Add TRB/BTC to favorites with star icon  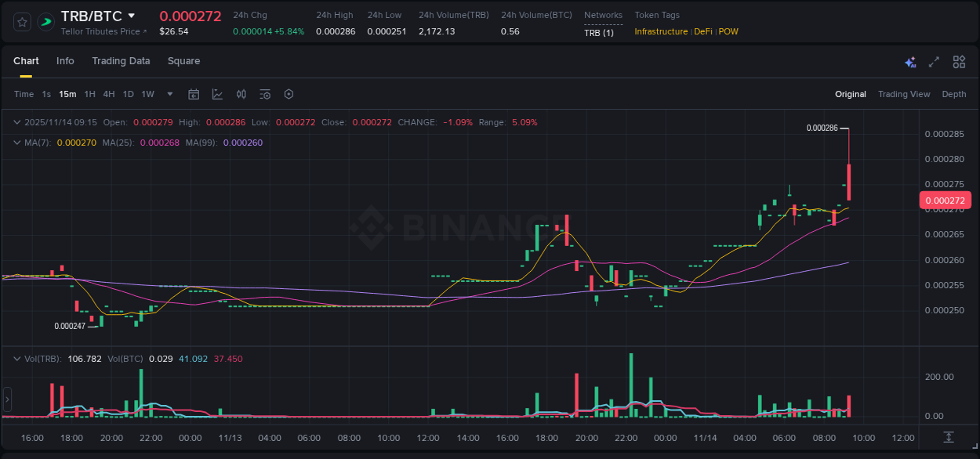pos(22,21)
